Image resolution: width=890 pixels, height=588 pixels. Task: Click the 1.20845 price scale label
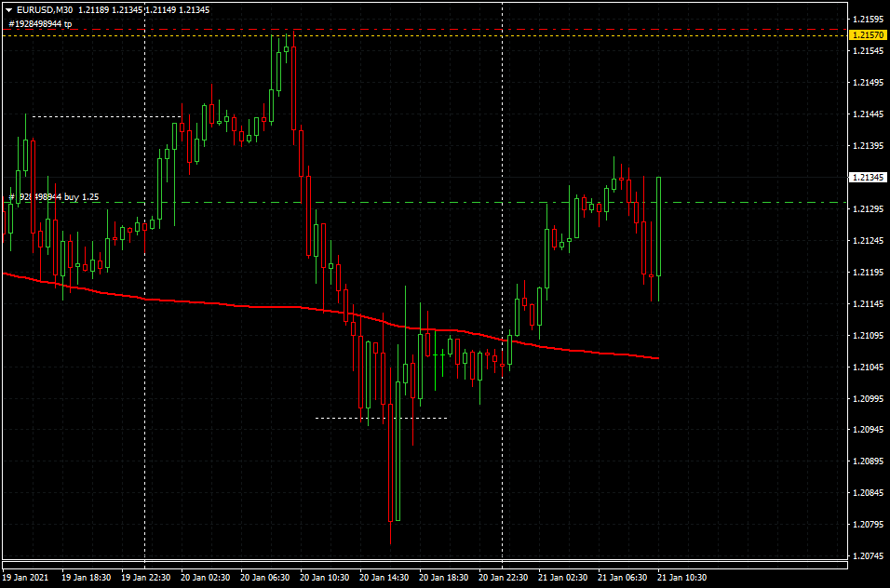[x=869, y=493]
